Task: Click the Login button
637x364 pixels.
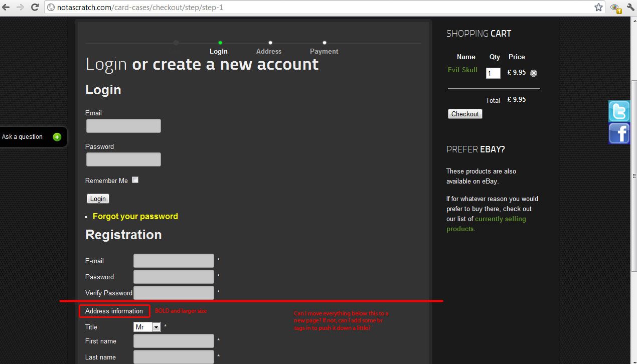Action: (x=98, y=199)
